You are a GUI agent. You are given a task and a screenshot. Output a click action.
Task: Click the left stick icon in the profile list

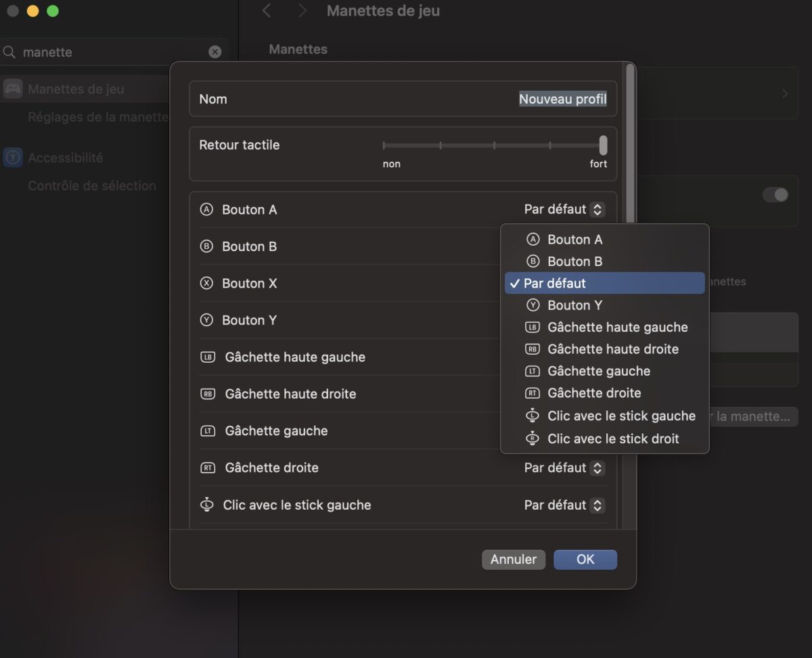coord(207,504)
